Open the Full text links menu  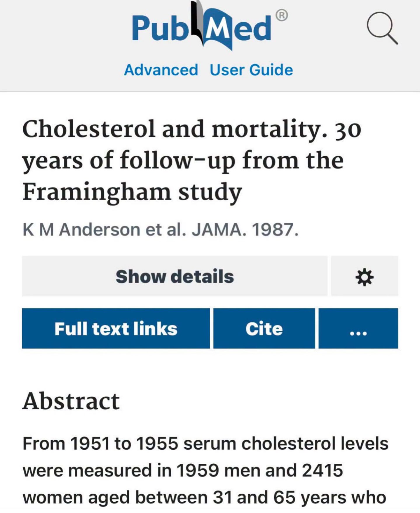coord(116,328)
